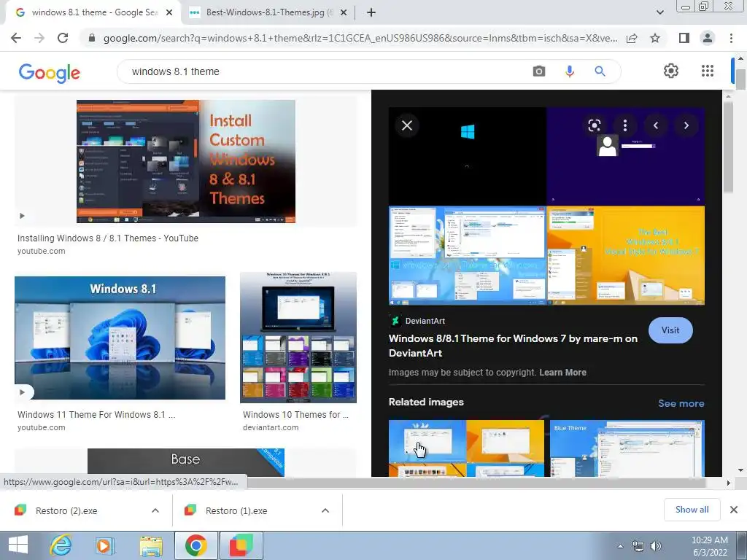The image size is (747, 560).
Task: Click the horizontal scrollbar right arrow
Action: pos(728,483)
